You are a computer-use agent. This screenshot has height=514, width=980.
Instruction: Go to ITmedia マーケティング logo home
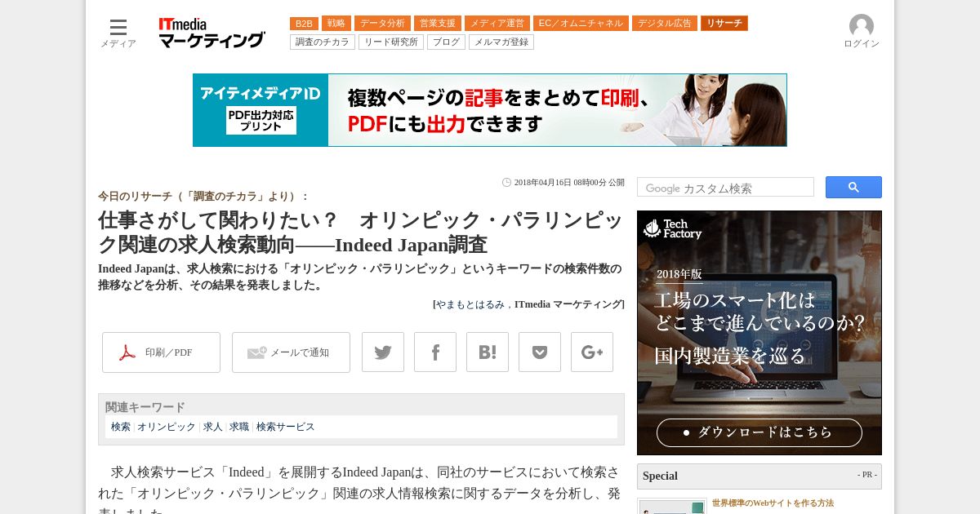[x=212, y=33]
